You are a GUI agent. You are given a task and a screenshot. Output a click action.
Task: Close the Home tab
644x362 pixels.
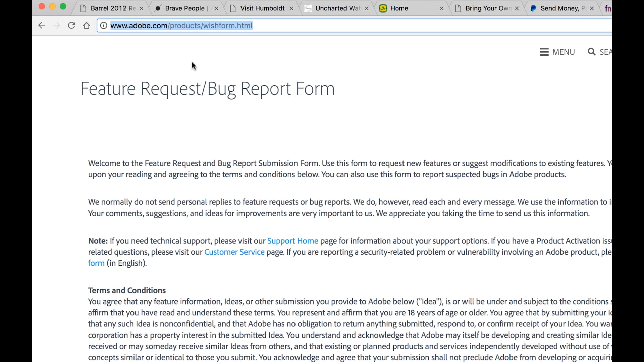(x=442, y=9)
